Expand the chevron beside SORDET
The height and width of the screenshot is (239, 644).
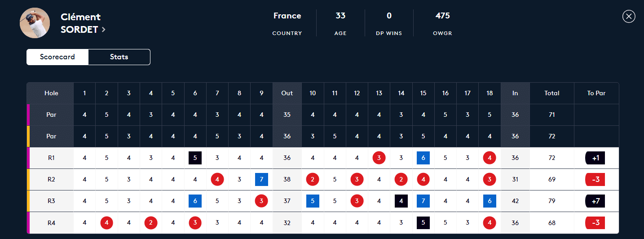tap(104, 30)
